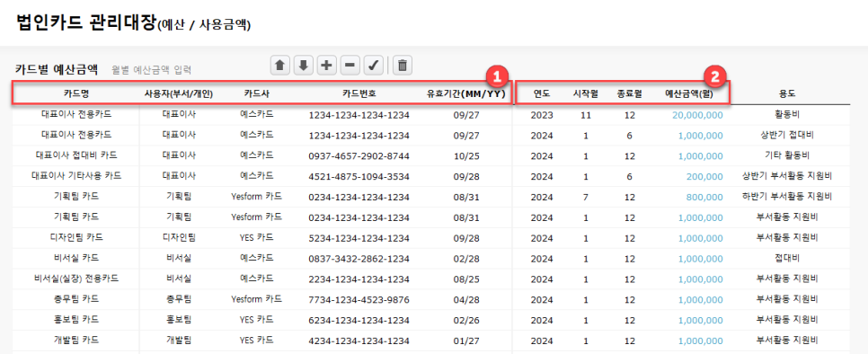Click the 카드명 column header
Viewport: 868px width, 354px height.
point(76,93)
